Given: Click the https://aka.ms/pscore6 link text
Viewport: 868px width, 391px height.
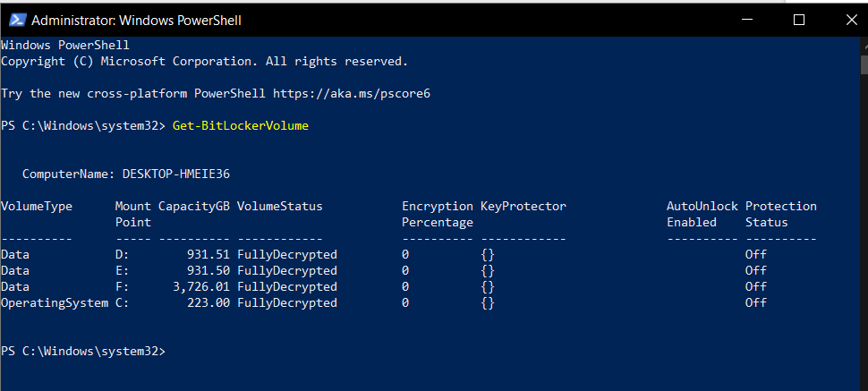Looking at the screenshot, I should (352, 94).
